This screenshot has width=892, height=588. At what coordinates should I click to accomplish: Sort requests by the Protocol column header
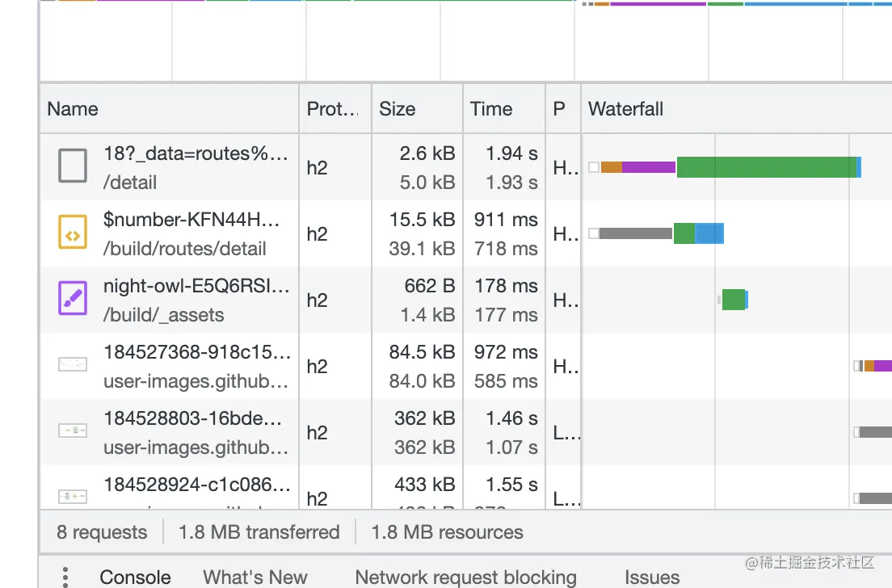coord(332,109)
